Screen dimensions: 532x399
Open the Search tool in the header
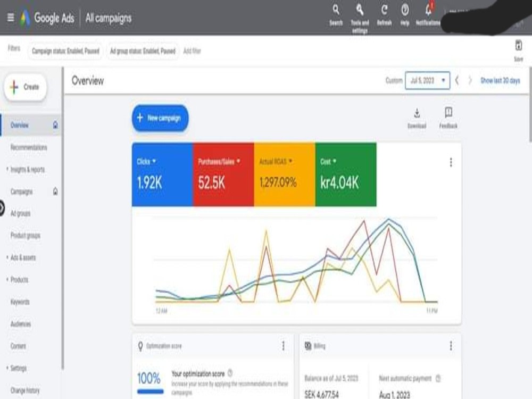point(336,15)
